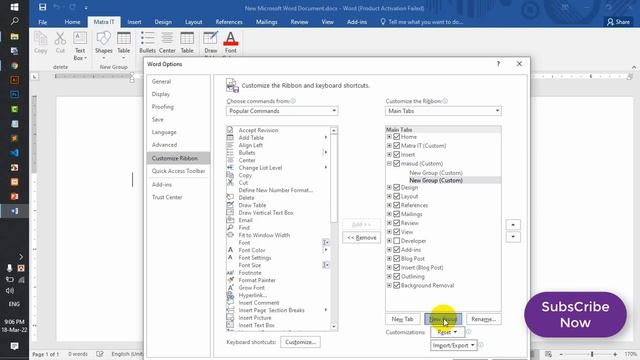Open the Quick Access Toolbar options page
Viewport: 640px width, 360px height.
(x=178, y=171)
